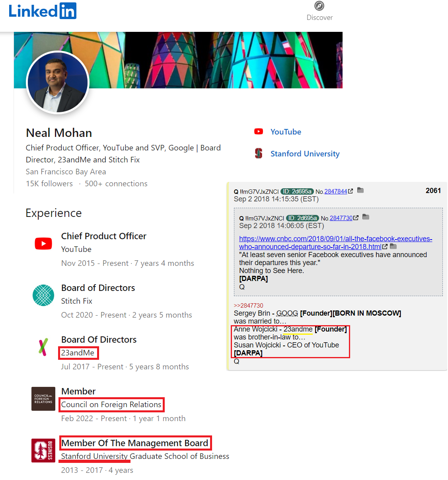448x480 pixels.
Task: Open the LinkedIn logo home link
Action: coord(43,11)
